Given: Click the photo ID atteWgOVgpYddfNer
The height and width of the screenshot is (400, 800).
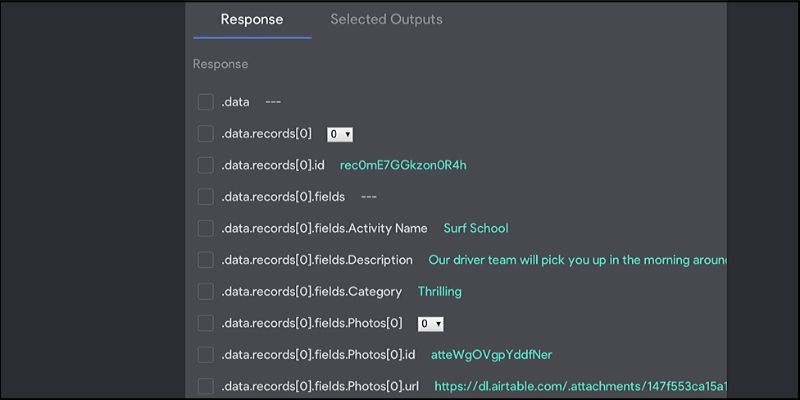Looking at the screenshot, I should point(491,355).
